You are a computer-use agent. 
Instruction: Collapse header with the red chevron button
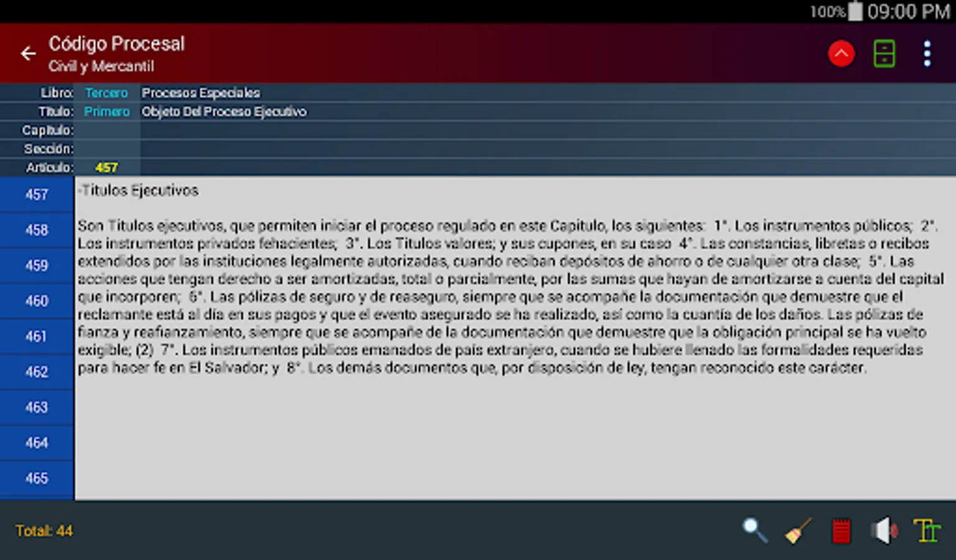(841, 54)
